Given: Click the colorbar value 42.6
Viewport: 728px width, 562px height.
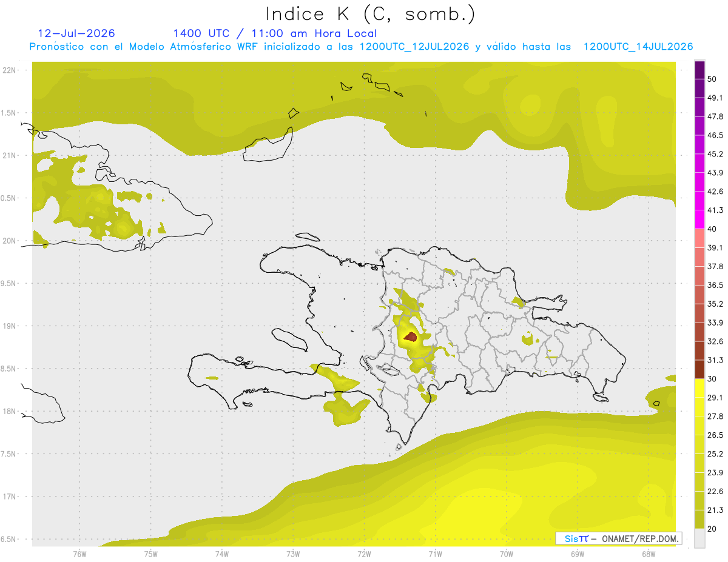Looking at the screenshot, I should pos(715,192).
